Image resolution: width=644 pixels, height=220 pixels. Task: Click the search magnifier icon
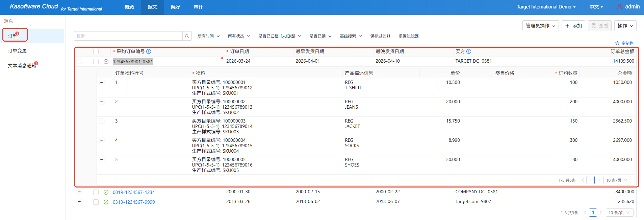coord(187,36)
